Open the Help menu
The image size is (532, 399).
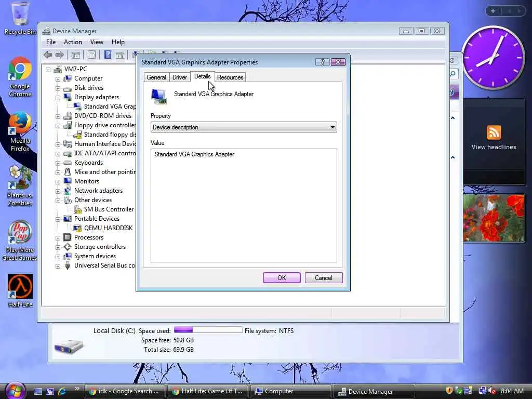coord(118,42)
